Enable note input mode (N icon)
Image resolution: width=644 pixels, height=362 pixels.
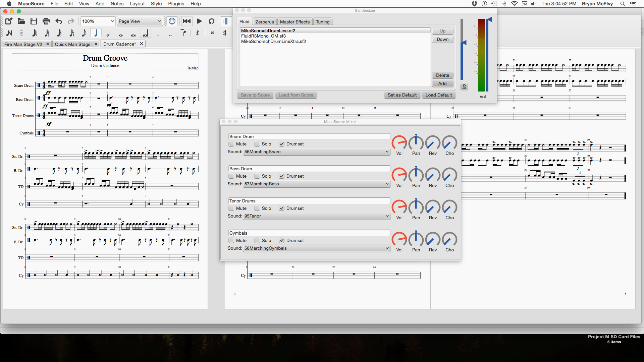click(x=9, y=33)
